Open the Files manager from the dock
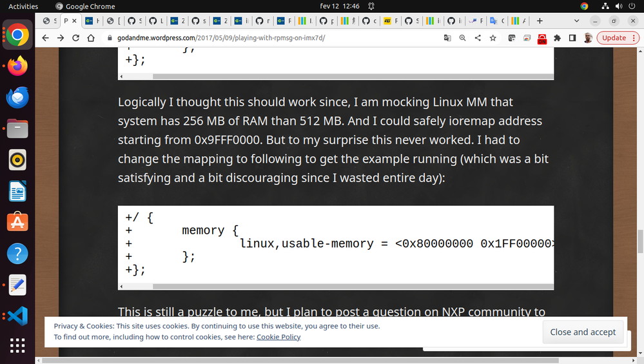The height and width of the screenshot is (364, 644). coord(17,128)
